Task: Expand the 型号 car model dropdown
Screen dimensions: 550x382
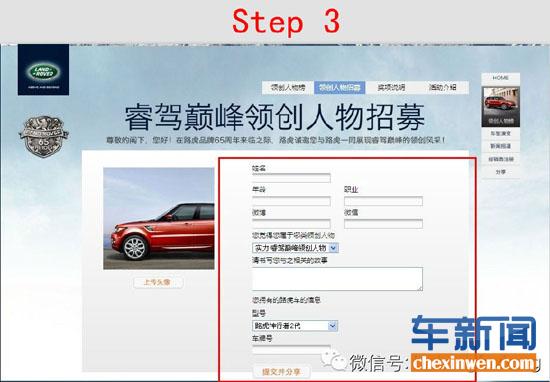Action: point(295,326)
